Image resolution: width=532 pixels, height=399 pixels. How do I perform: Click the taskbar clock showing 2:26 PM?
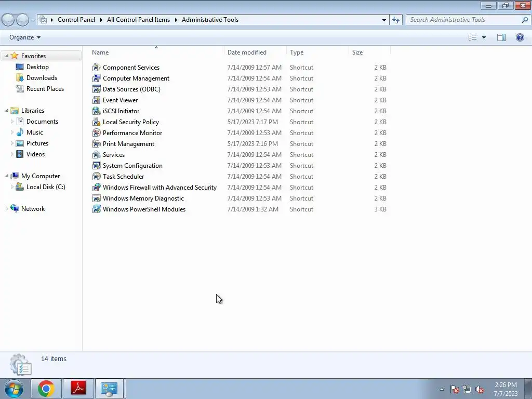[506, 389]
